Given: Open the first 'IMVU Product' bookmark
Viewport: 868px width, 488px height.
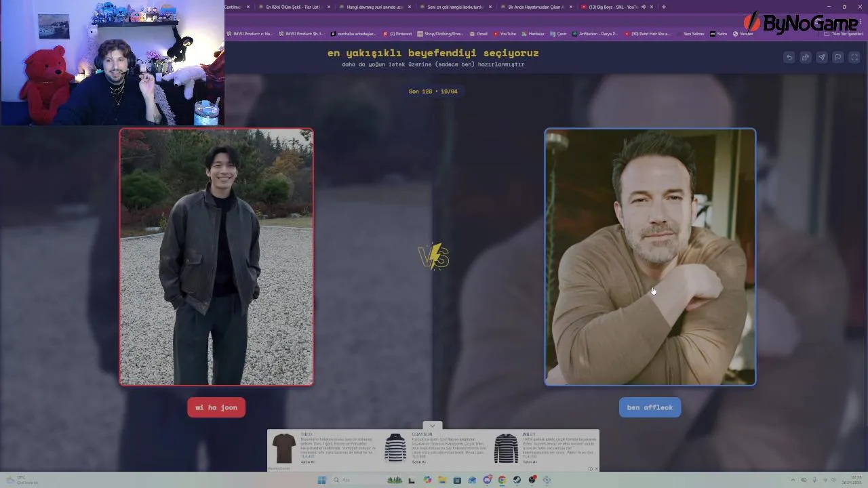Looking at the screenshot, I should click(x=250, y=34).
